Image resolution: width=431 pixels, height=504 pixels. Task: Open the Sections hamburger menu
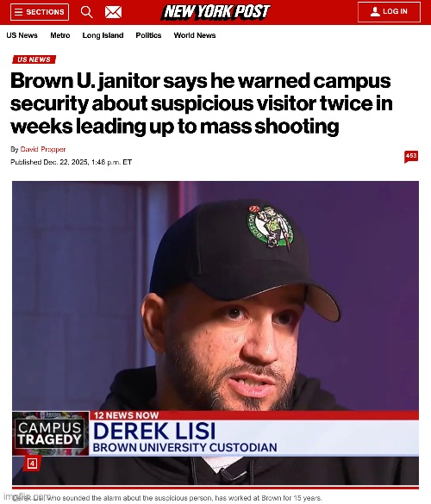click(x=40, y=12)
